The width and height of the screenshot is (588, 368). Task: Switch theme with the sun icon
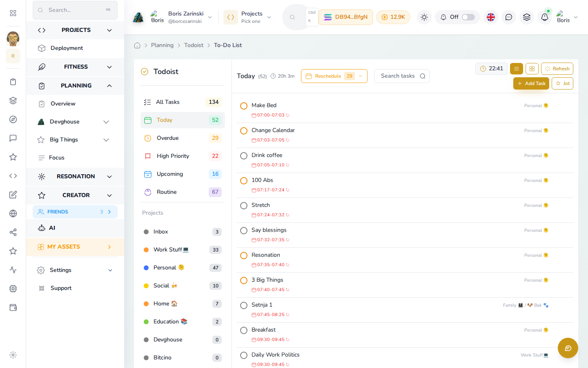pos(424,17)
